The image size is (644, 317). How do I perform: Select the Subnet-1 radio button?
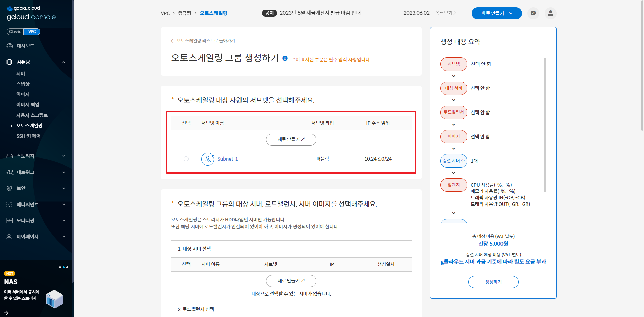[x=186, y=159]
